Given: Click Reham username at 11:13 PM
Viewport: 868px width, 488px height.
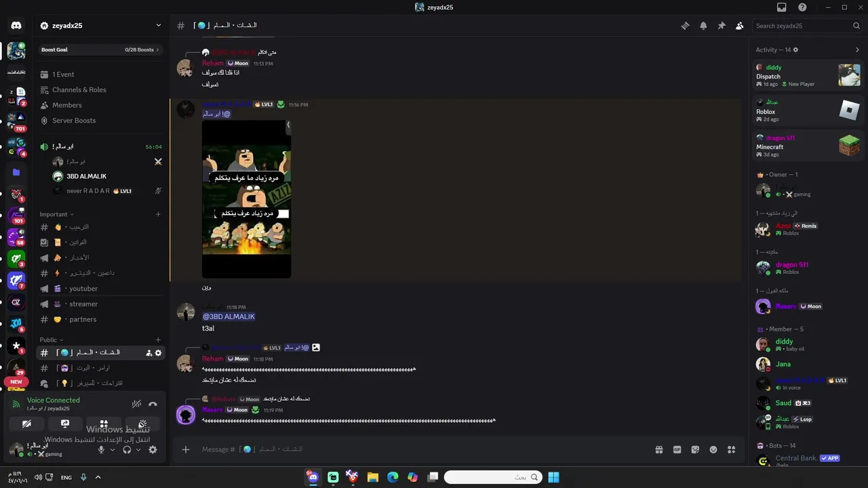Looking at the screenshot, I should (x=212, y=63).
